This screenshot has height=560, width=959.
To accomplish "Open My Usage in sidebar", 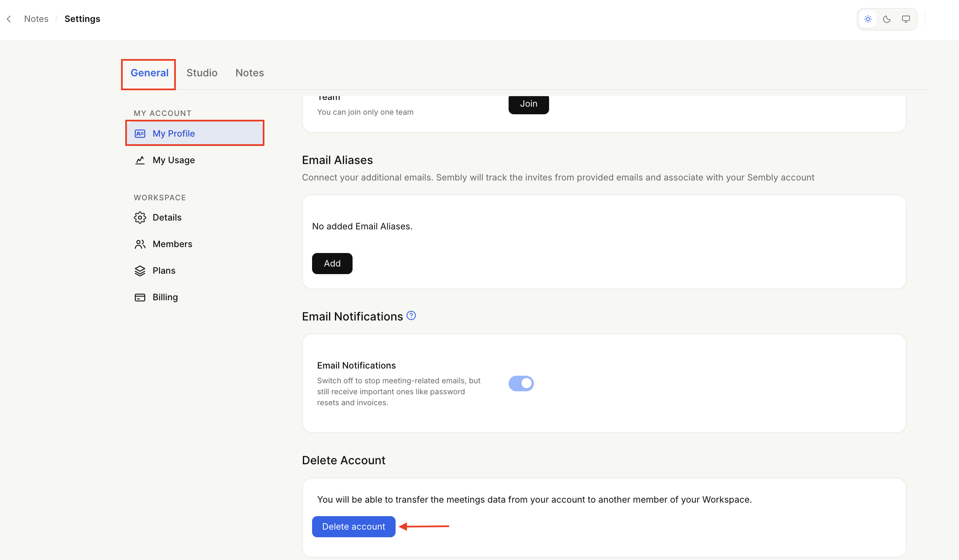I will 195,160.
